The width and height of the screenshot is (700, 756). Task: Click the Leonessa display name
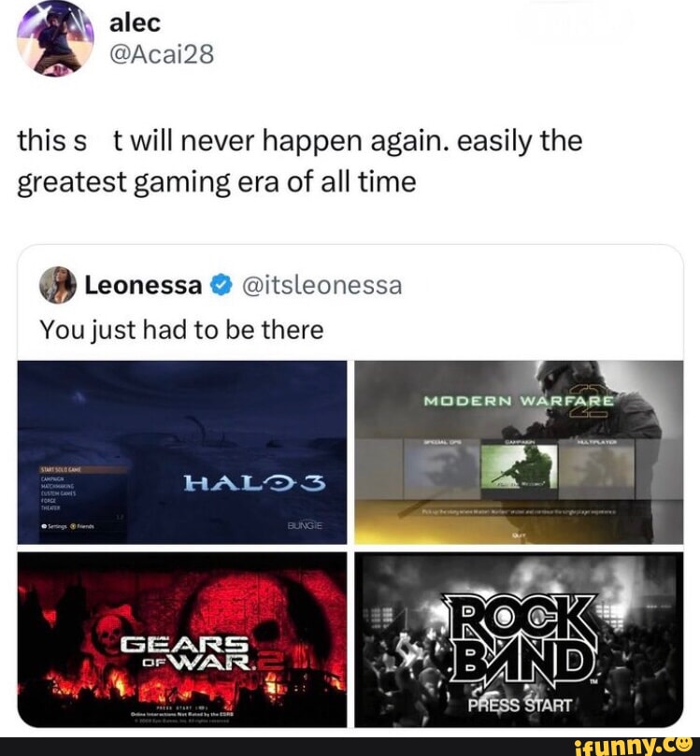143,285
